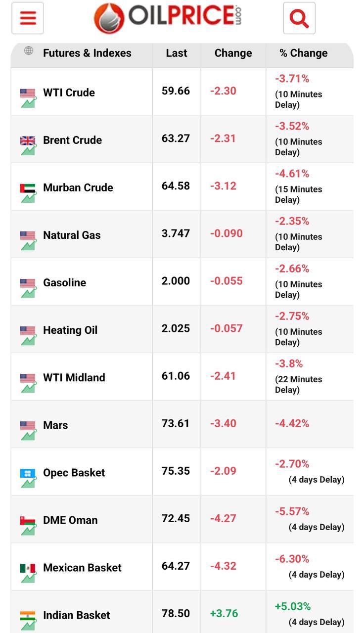Viewport: 364px width, 633px height.
Task: Click the Mexican flag chart icon
Action: coord(28,573)
